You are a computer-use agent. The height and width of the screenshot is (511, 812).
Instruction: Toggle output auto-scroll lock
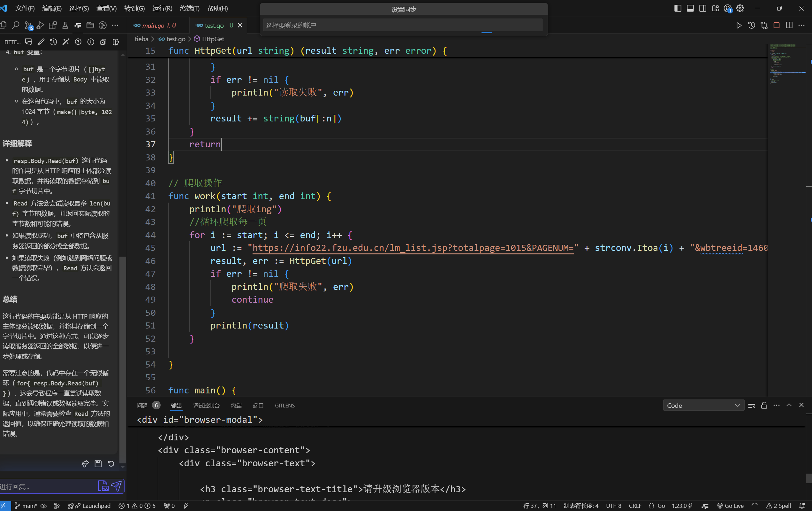(x=764, y=405)
